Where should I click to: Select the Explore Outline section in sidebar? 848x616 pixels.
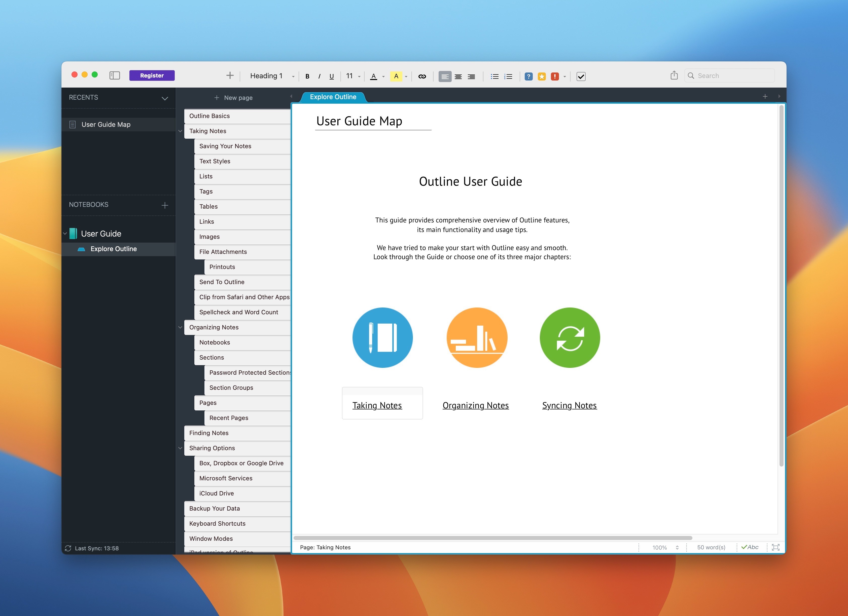coord(119,249)
